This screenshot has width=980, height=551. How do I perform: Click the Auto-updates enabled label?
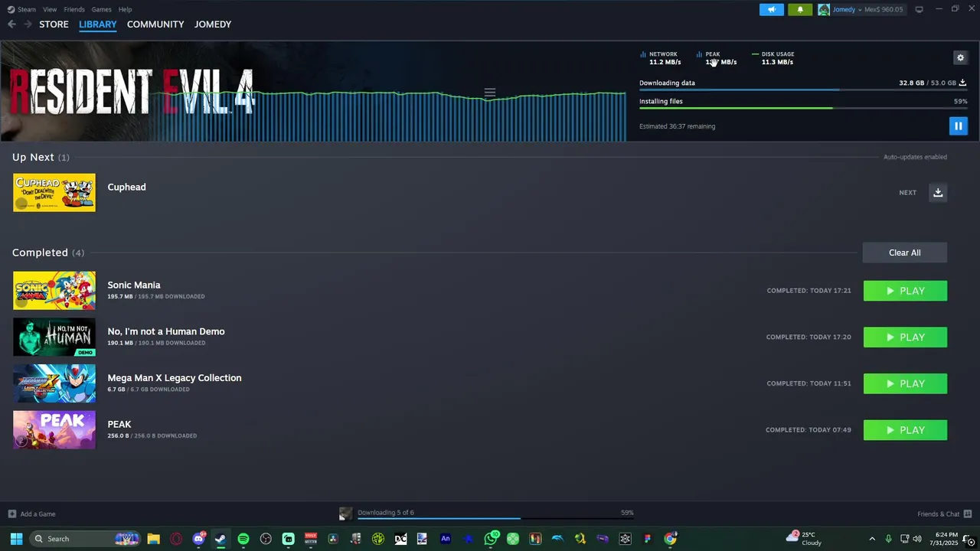[915, 157]
